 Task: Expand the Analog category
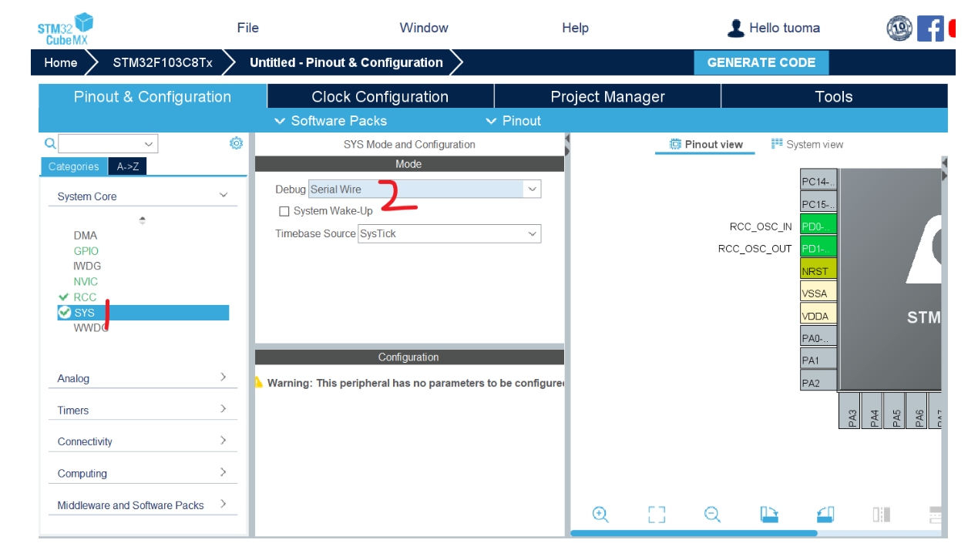tap(224, 377)
